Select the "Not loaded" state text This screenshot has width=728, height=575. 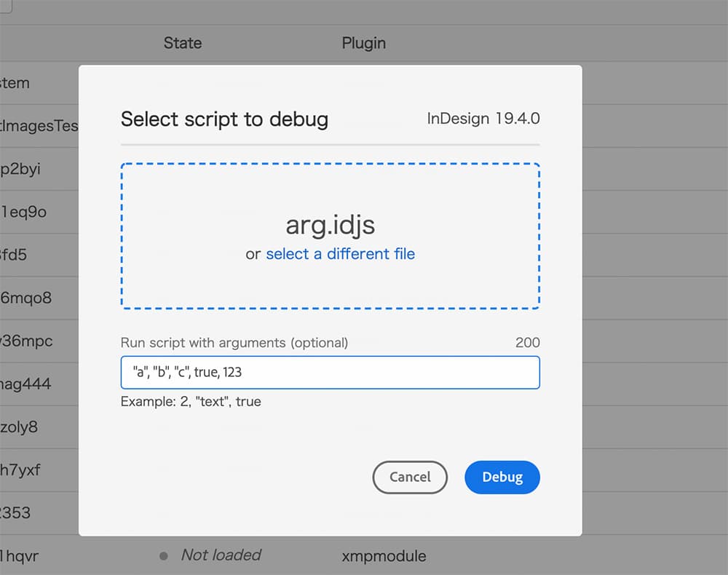(x=221, y=555)
